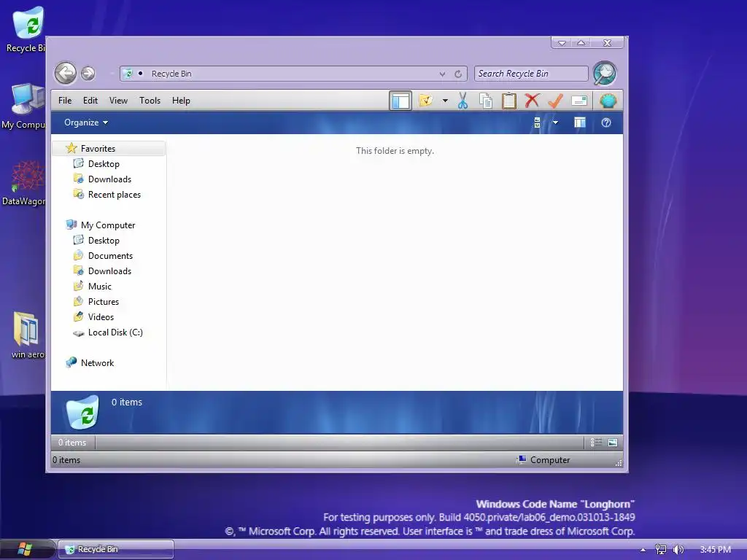Click the red X Delete icon

(x=532, y=101)
